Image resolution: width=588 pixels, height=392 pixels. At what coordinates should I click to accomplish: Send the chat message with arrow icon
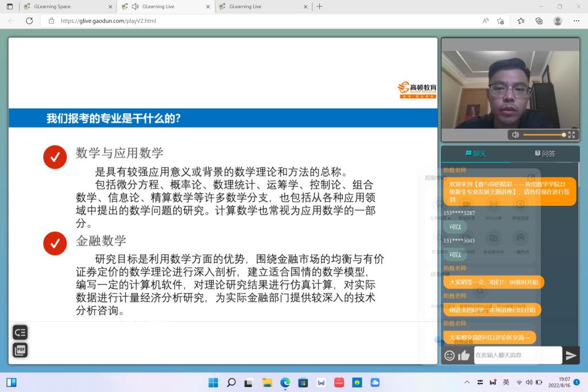coord(571,355)
